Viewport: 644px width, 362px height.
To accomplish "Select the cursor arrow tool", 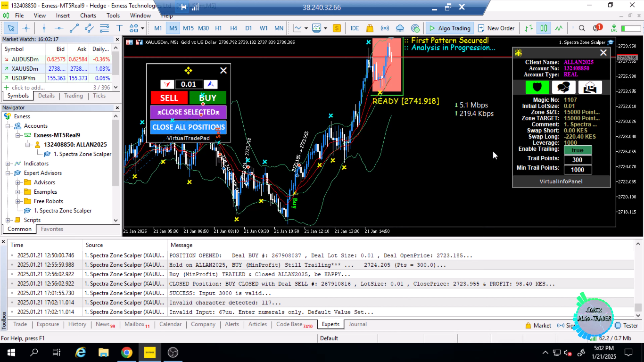I will click(x=11, y=28).
